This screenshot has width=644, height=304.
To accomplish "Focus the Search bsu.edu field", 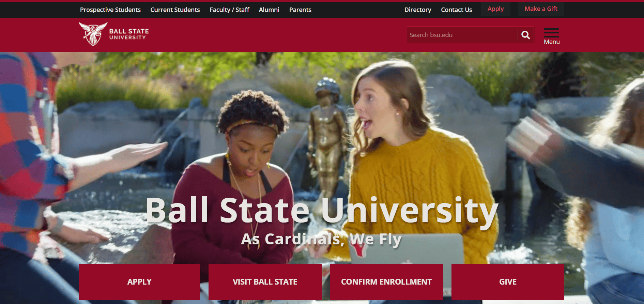I will pos(462,35).
